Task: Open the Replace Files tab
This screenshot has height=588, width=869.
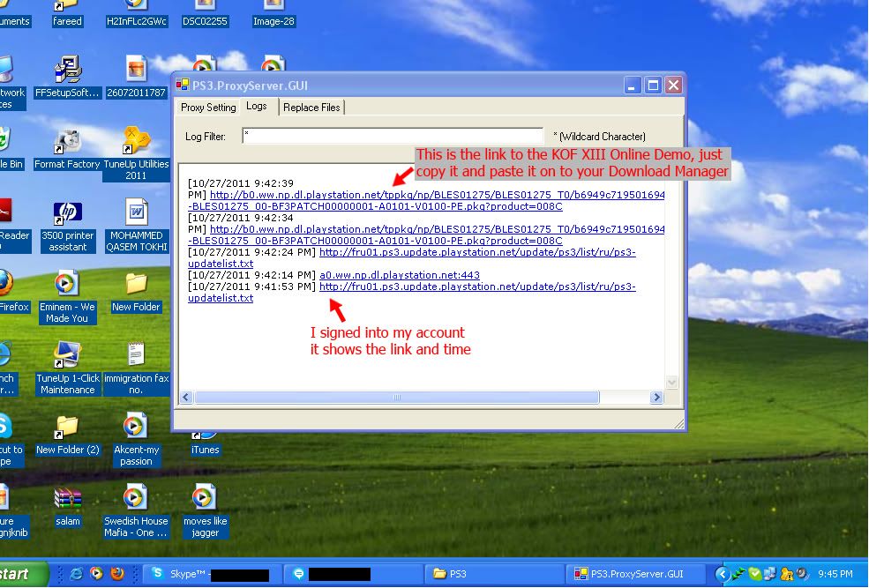Action: click(x=311, y=108)
